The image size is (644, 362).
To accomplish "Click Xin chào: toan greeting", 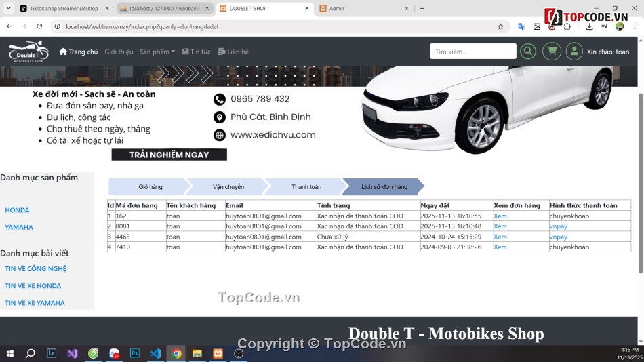I will (608, 52).
